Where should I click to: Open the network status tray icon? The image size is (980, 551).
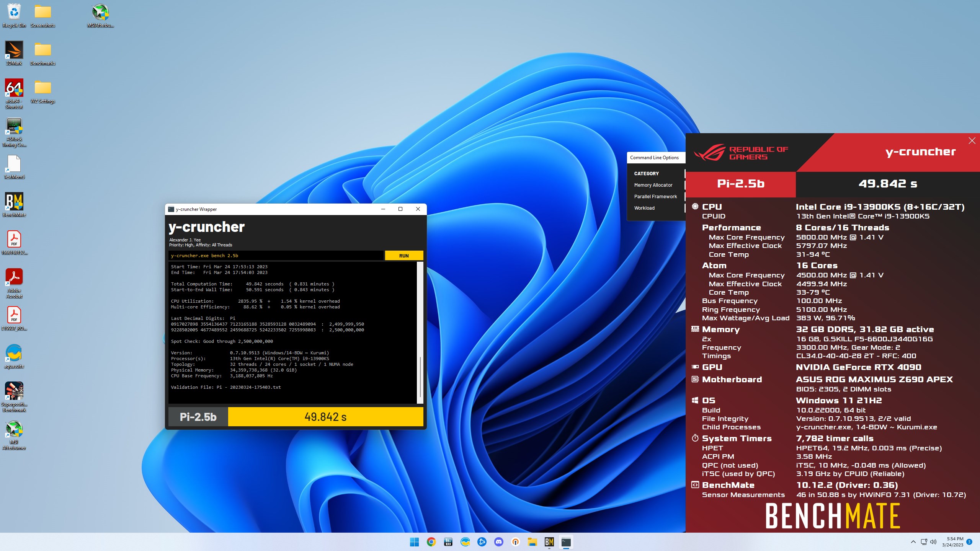pyautogui.click(x=924, y=542)
